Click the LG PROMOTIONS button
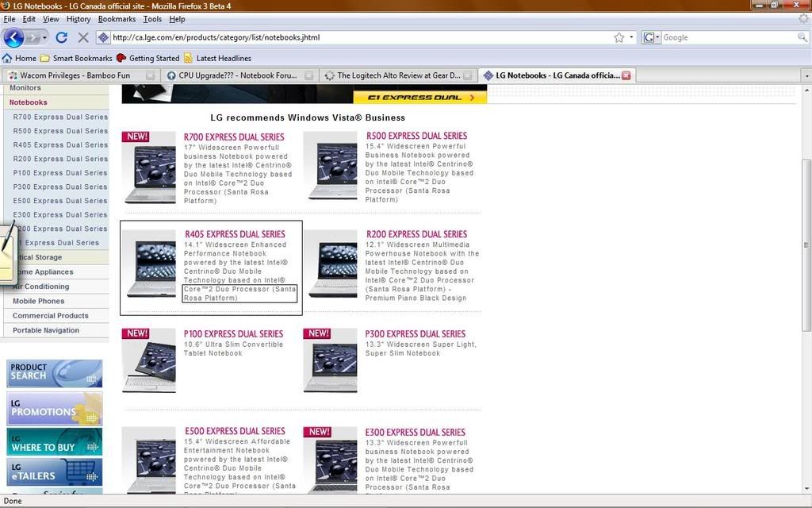Screen dimensions: 812x508 click(55, 409)
